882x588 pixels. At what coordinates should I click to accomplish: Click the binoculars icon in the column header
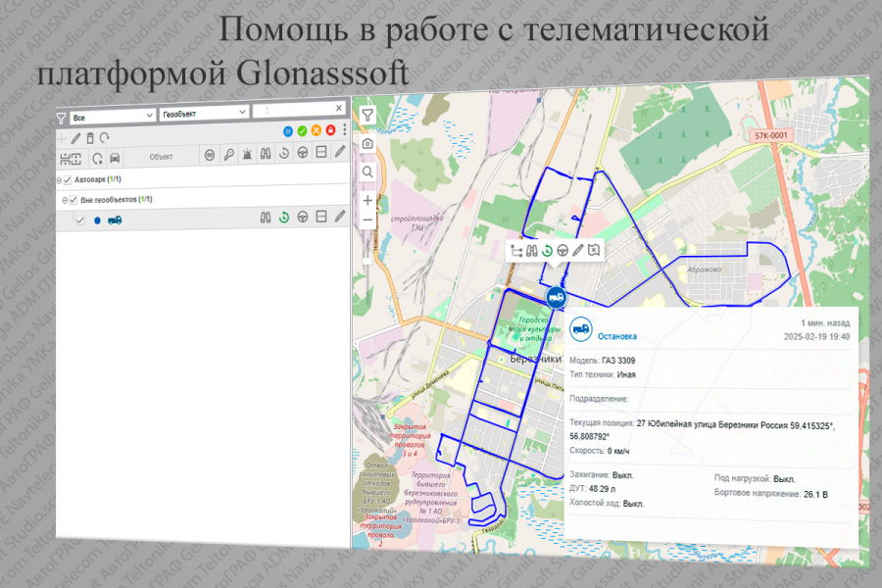pyautogui.click(x=266, y=154)
